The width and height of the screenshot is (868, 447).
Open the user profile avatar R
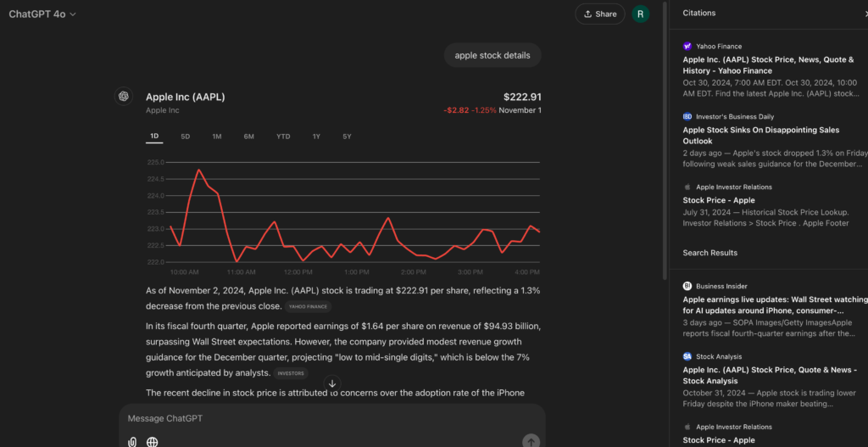click(x=641, y=14)
